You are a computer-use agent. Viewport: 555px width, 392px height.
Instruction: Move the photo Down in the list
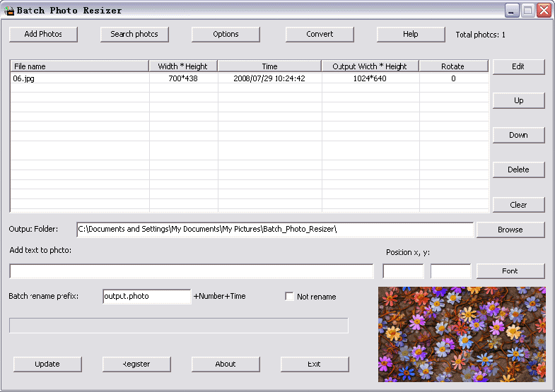518,135
